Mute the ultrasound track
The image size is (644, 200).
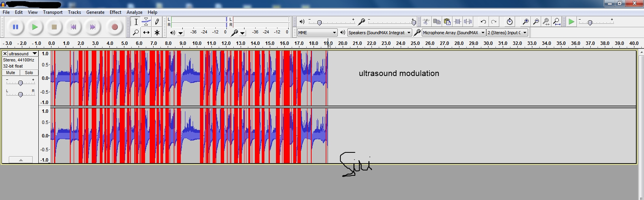[x=11, y=73]
